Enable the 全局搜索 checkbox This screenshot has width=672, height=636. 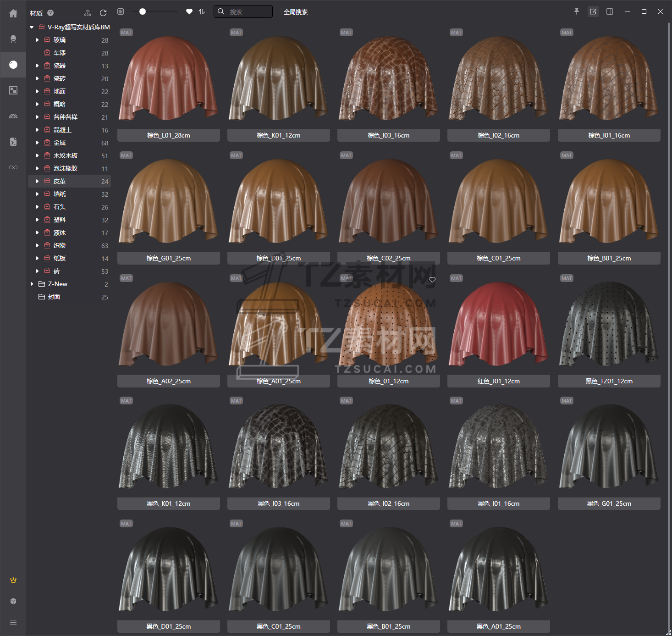278,12
